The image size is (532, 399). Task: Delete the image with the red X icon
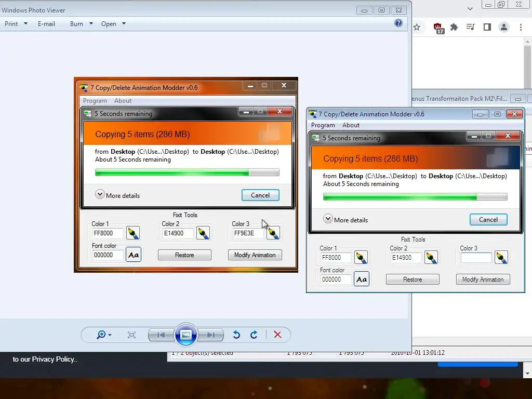277,335
